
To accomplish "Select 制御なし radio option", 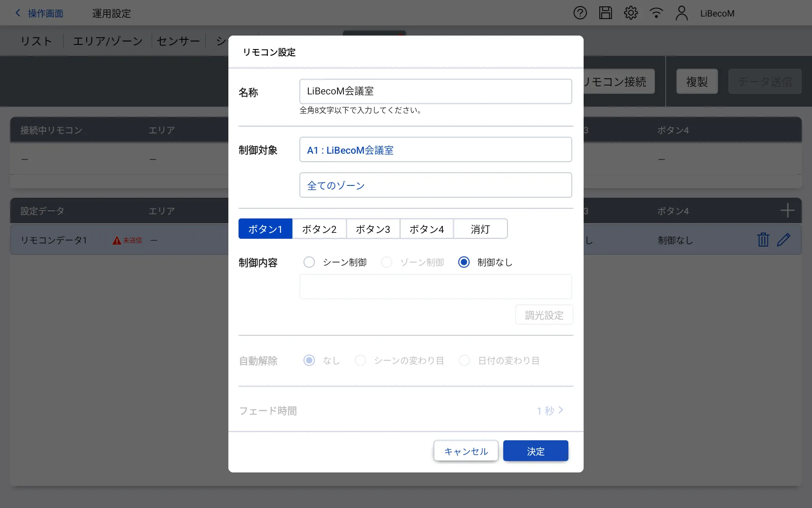I will pos(464,262).
